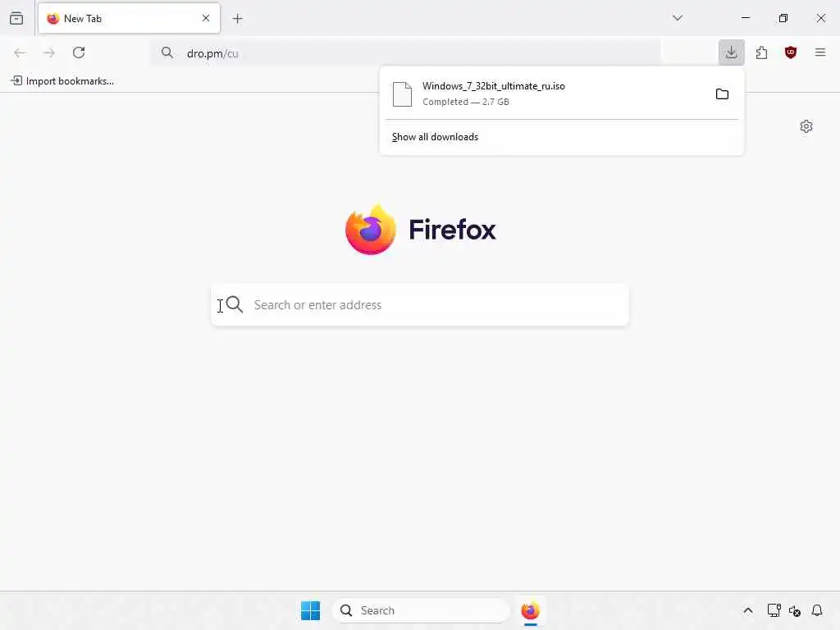Click the magnifier icon in the address bar
This screenshot has width=840, height=630.
(167, 52)
